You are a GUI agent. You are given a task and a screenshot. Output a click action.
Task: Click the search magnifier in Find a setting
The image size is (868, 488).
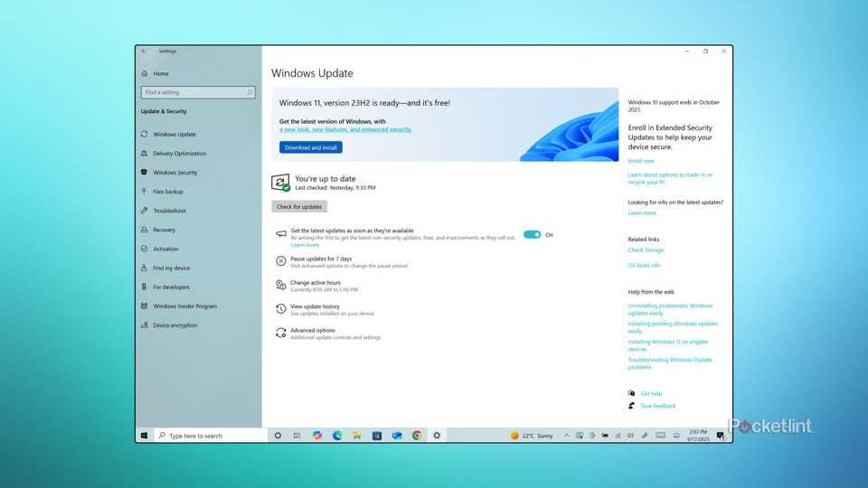click(250, 92)
